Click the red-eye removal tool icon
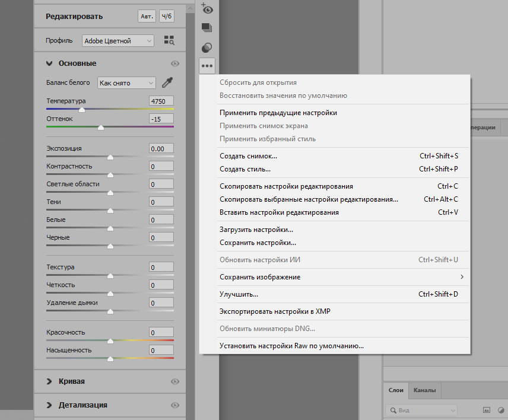This screenshot has width=508, height=420. pyautogui.click(x=207, y=8)
